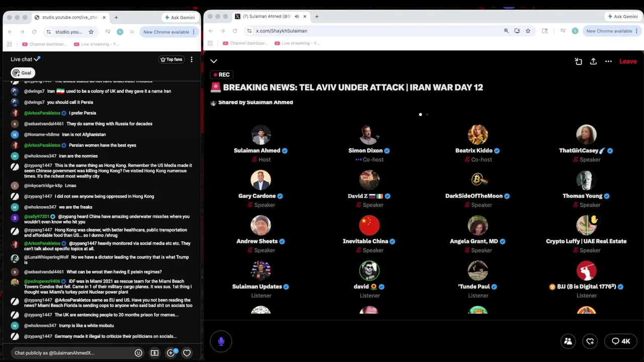The width and height of the screenshot is (644, 362).
Task: Go back in the X window
Action: 211,31
